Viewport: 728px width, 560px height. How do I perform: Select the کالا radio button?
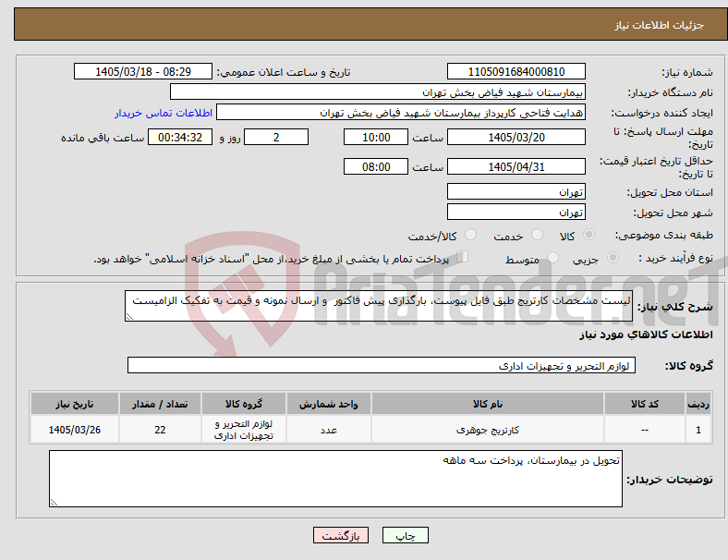[x=588, y=235]
